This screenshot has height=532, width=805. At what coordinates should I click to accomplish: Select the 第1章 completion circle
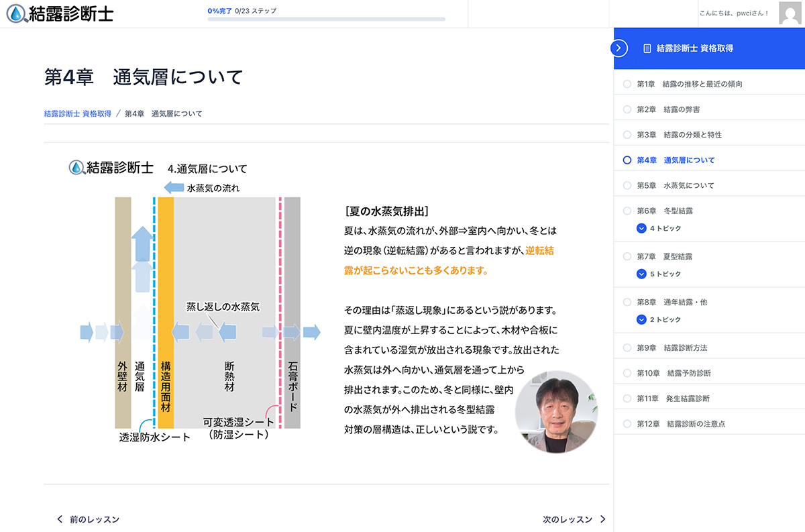click(x=627, y=84)
